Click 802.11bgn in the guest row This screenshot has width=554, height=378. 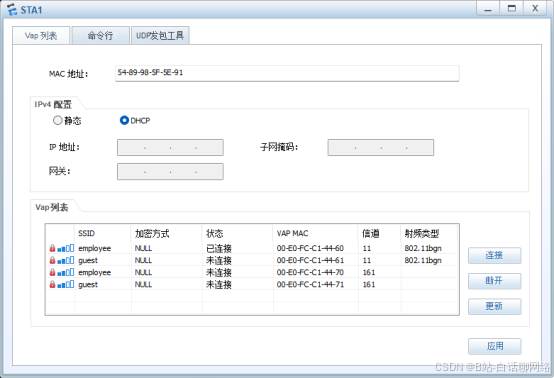423,260
